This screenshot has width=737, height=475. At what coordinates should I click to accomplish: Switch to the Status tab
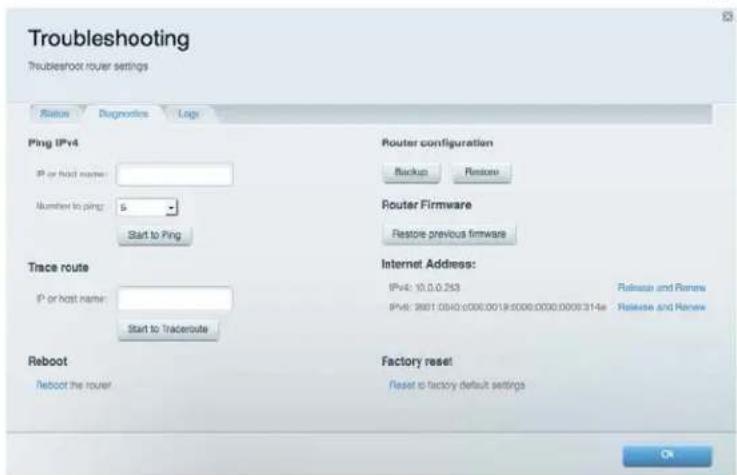pyautogui.click(x=55, y=114)
